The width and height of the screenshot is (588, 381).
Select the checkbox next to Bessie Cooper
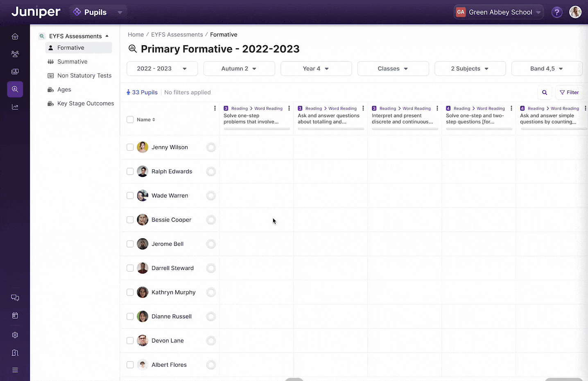(x=130, y=220)
